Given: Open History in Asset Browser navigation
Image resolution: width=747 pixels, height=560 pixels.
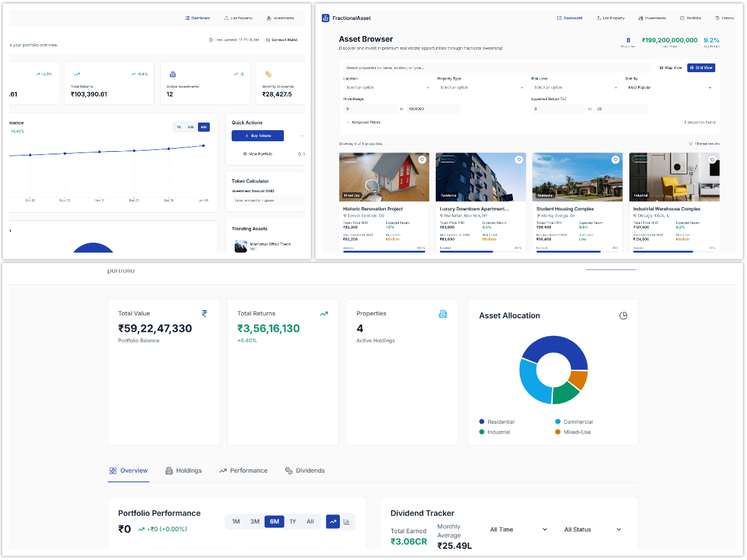Looking at the screenshot, I should (x=725, y=19).
